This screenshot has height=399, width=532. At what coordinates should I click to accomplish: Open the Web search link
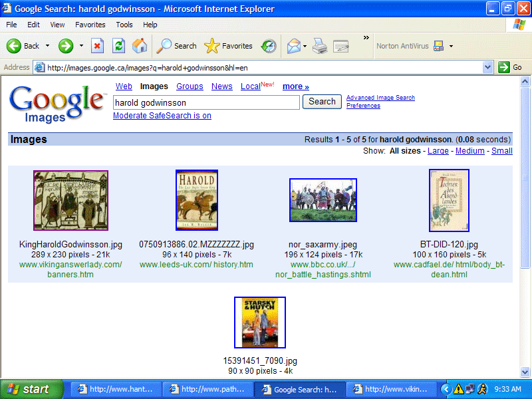[x=124, y=86]
